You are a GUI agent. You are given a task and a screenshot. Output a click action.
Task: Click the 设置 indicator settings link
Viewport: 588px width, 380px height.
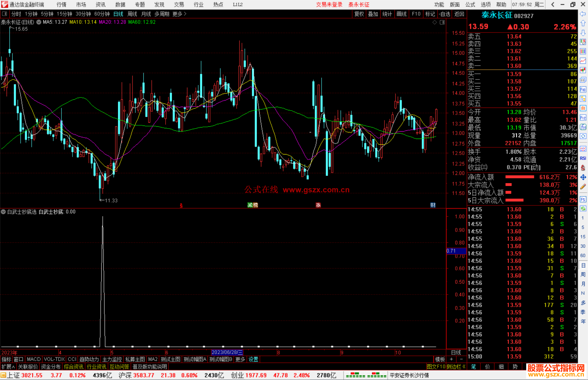(x=253, y=359)
